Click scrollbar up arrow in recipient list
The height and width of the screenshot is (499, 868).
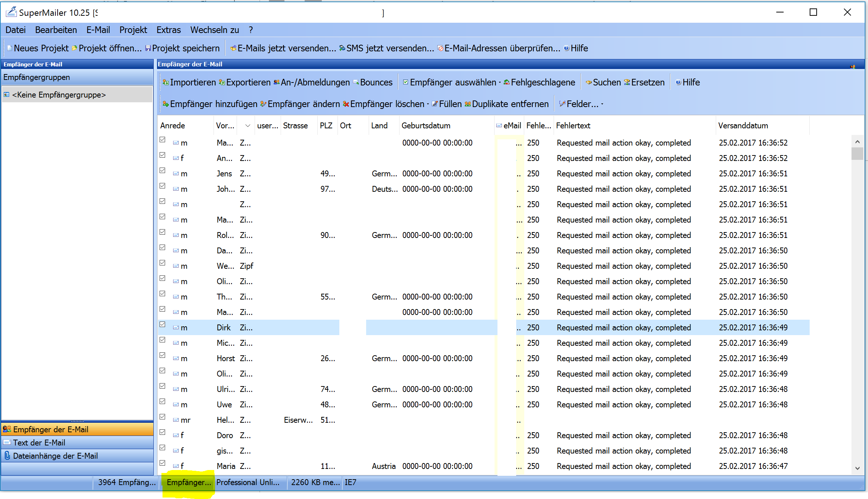click(x=857, y=142)
